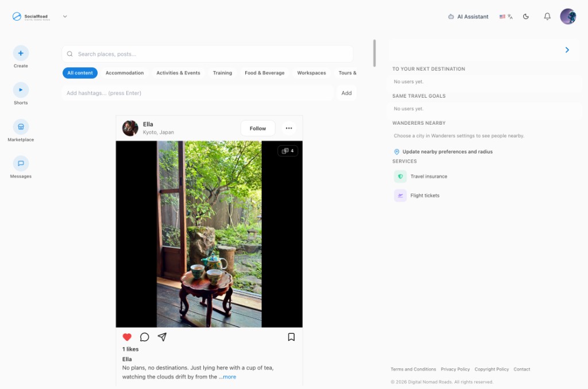Click Ella's name above the caption

click(x=127, y=359)
